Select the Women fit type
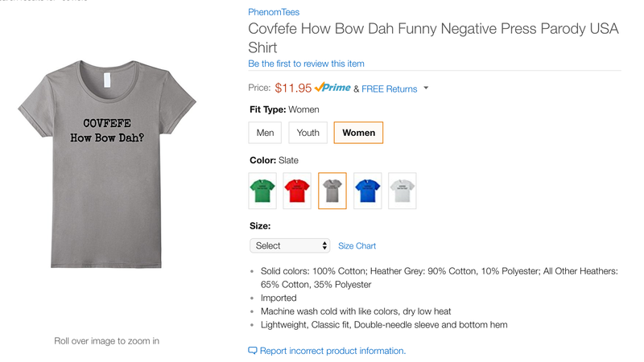This screenshot has width=644, height=362. tap(358, 133)
